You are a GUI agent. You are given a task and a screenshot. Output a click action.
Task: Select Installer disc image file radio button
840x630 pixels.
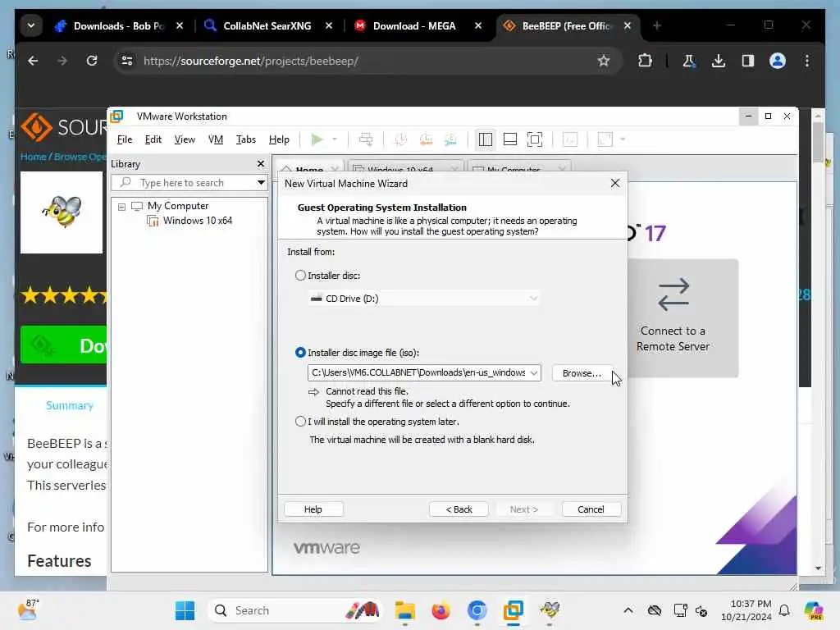pyautogui.click(x=300, y=353)
